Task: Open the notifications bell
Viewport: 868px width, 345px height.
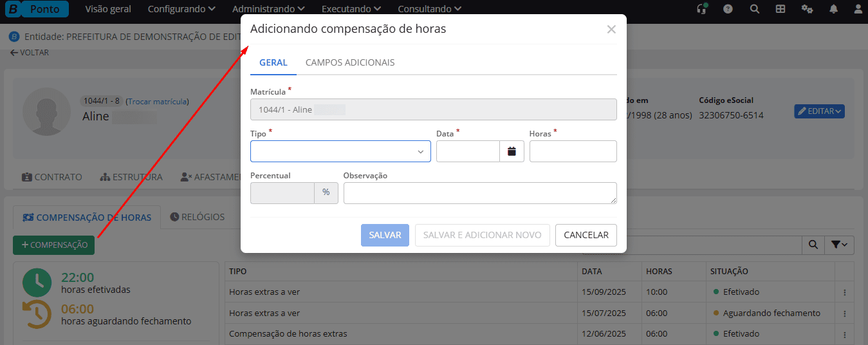Action: [x=834, y=9]
